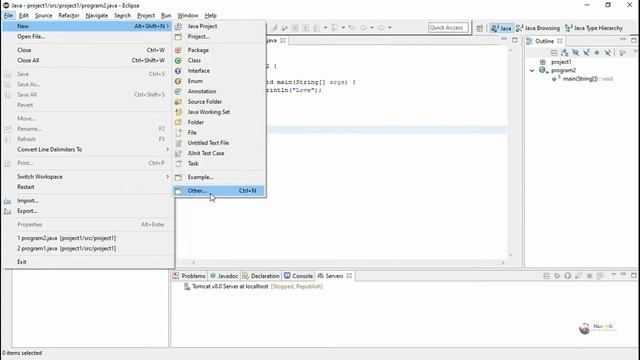
Task: Open the Navigate menu
Action: 97,16
